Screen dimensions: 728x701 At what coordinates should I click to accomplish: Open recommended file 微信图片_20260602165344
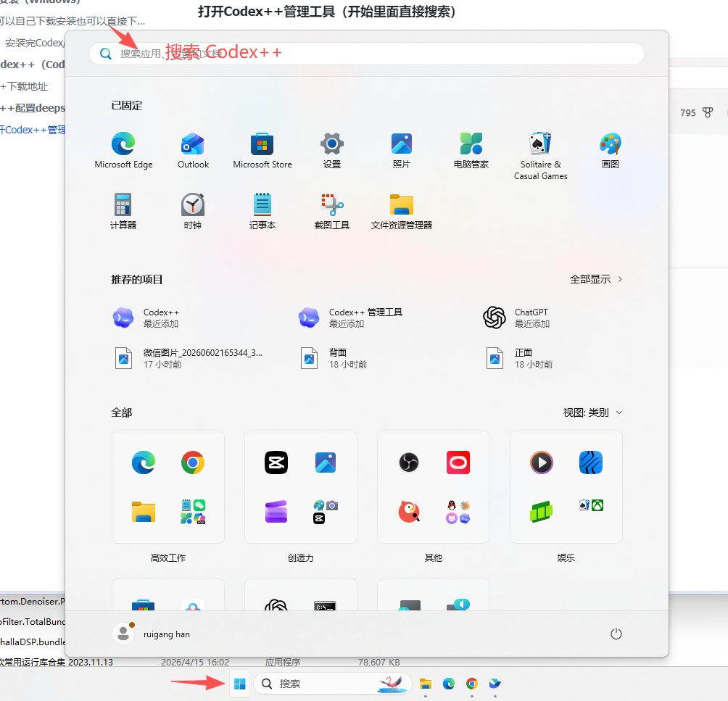(189, 358)
